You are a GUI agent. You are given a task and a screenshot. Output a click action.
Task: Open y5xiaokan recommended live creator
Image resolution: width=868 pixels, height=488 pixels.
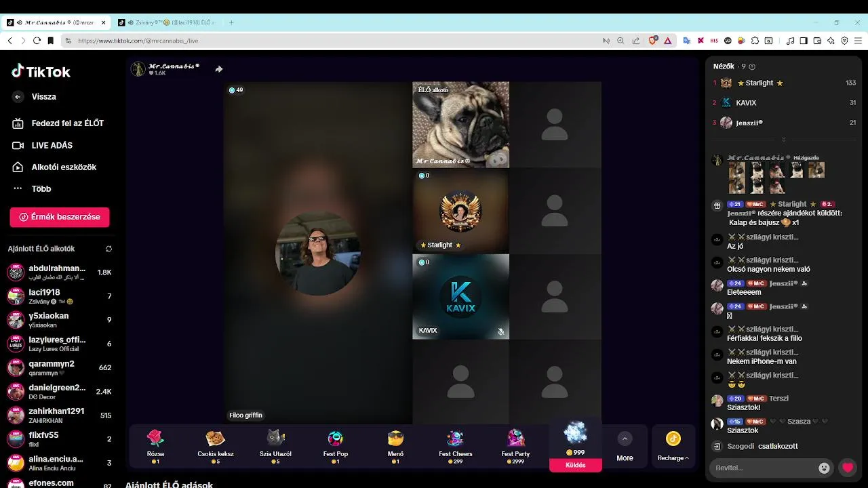60,320
